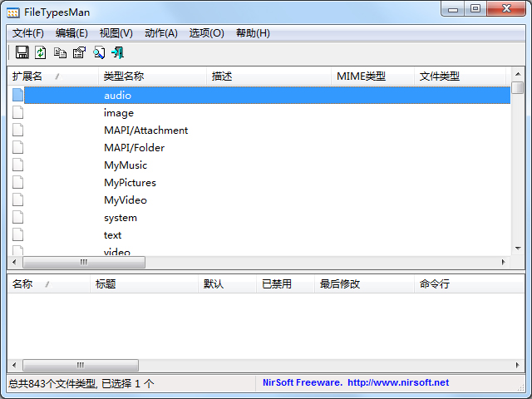Click the Refresh toolbar icon
Viewport: 532px width, 399px height.
[41, 52]
